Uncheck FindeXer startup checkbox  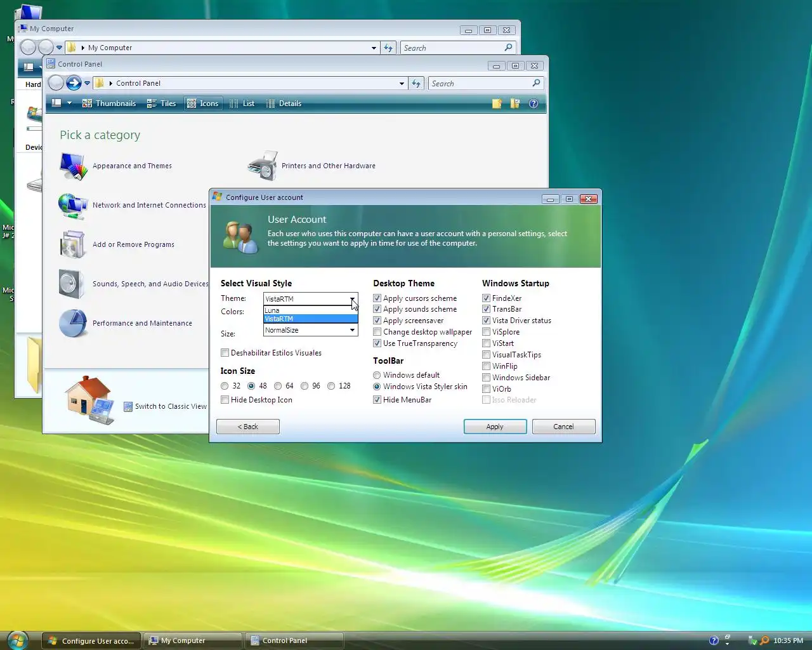tap(486, 298)
